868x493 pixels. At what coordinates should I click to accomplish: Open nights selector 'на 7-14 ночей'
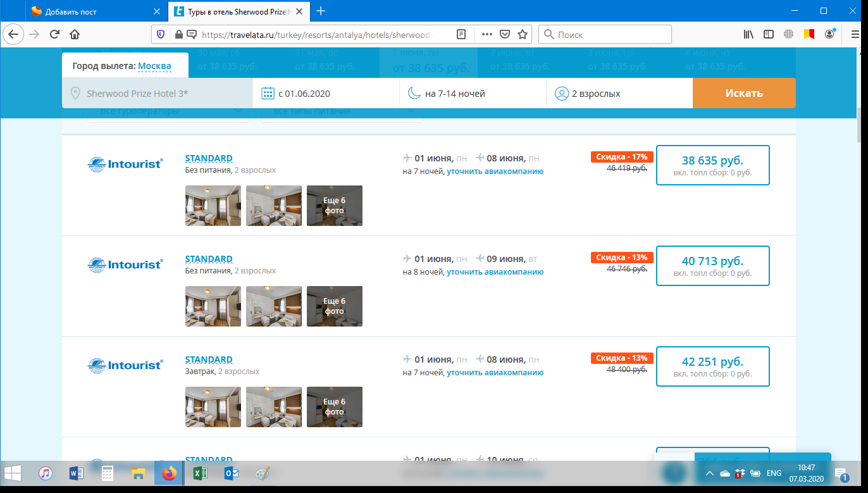pos(473,94)
